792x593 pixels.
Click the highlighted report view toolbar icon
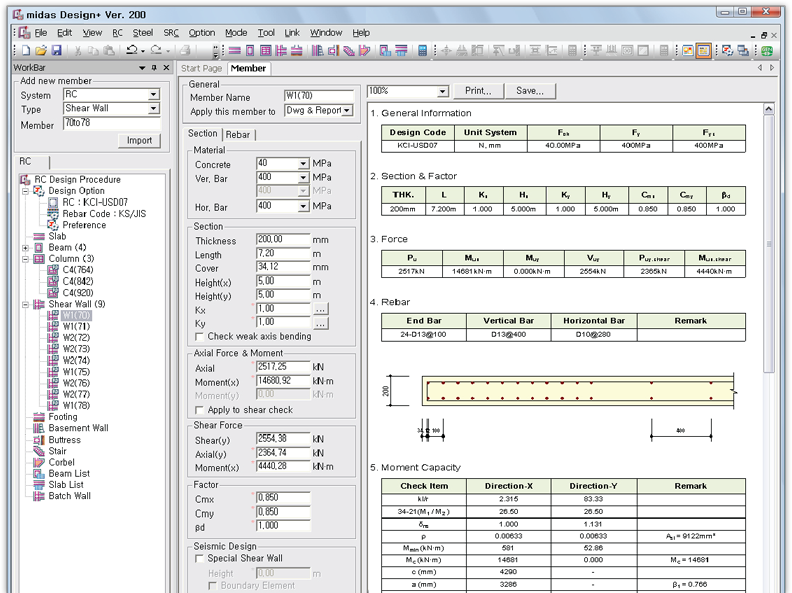[x=703, y=51]
